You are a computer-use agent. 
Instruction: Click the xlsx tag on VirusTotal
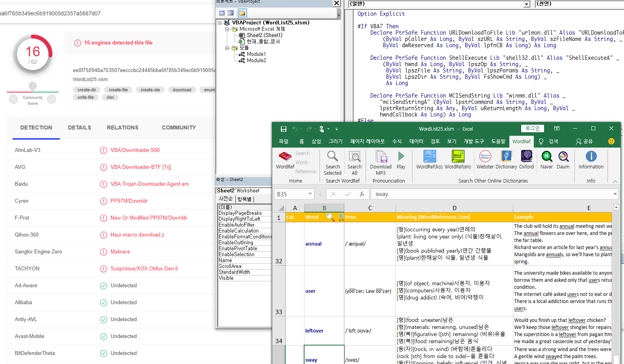(x=110, y=97)
